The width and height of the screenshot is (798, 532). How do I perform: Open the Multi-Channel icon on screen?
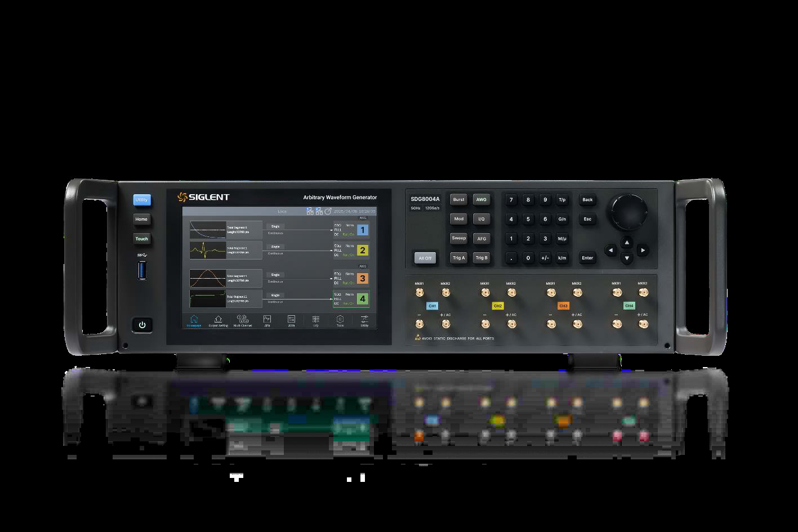[242, 320]
